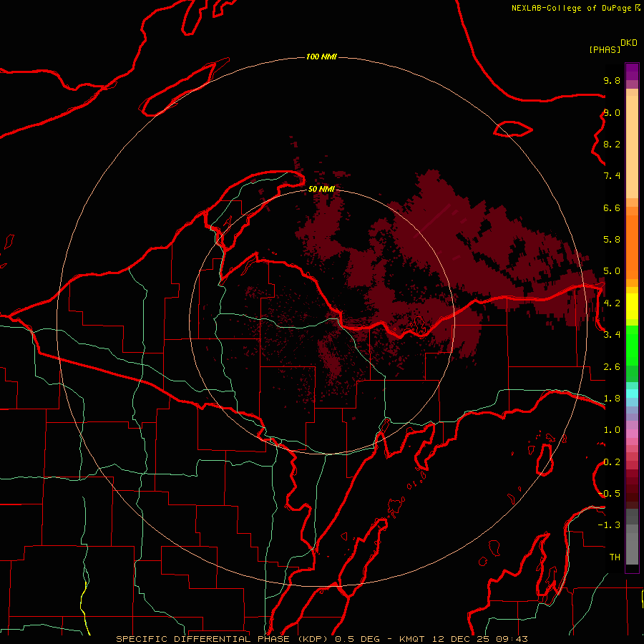Select the 3.4 scale value
Viewport: 644px width, 644px height.
[612, 335]
